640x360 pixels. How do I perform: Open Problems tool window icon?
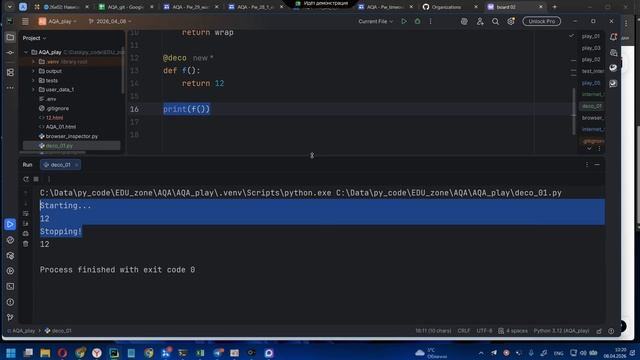10,302
